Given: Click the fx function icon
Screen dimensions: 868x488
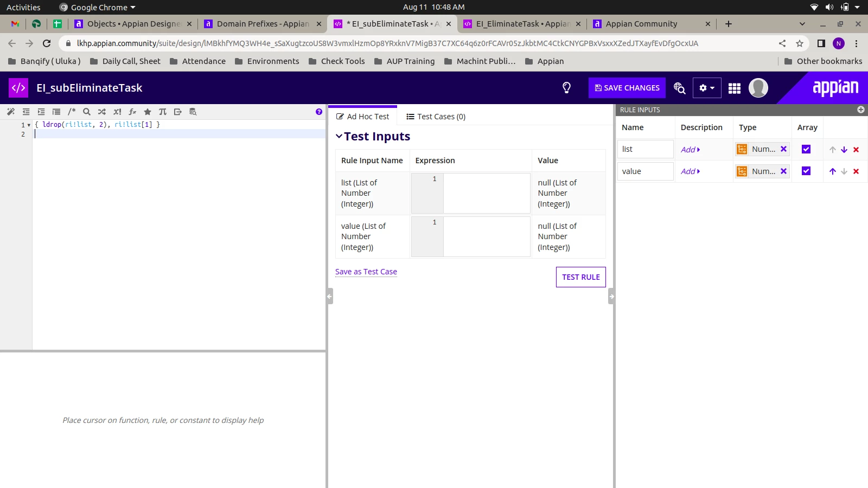Looking at the screenshot, I should [x=132, y=112].
